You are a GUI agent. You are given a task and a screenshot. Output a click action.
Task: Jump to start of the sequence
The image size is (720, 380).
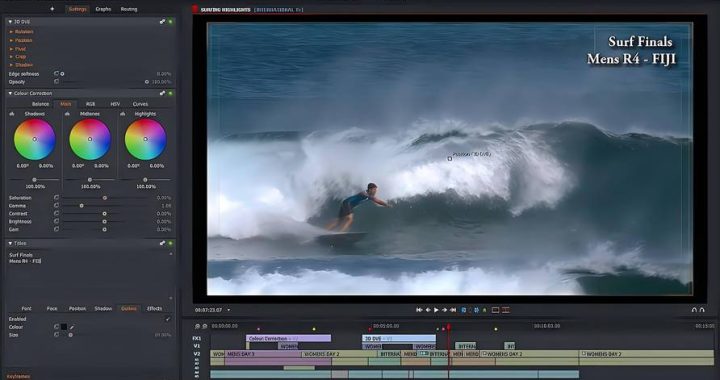click(x=419, y=310)
